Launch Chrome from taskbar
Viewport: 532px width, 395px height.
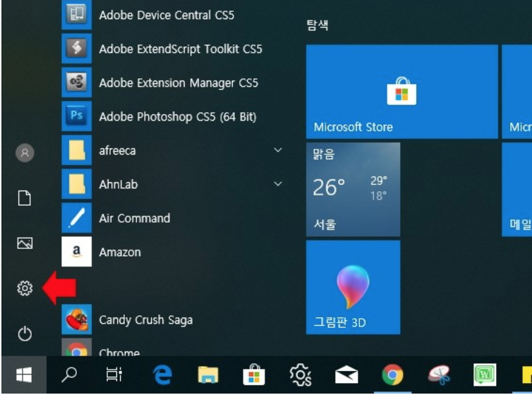(x=392, y=375)
